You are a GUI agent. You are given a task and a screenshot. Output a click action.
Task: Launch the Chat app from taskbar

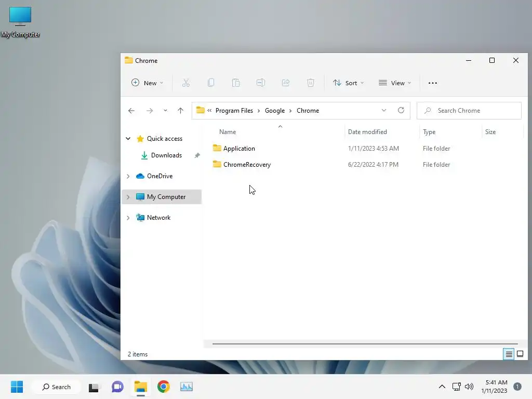[117, 387]
